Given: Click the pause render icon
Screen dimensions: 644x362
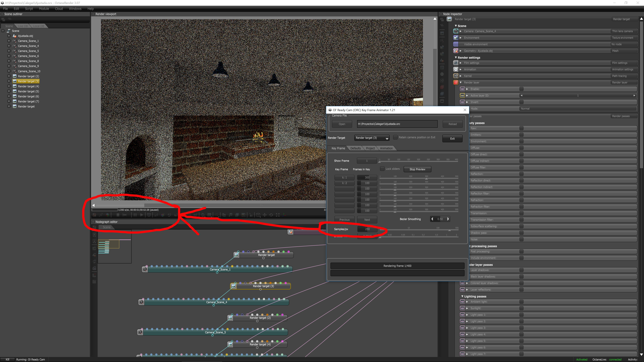Looking at the screenshot, I should [x=135, y=215].
